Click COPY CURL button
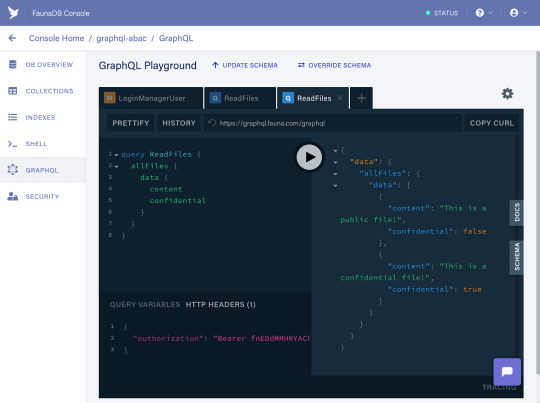The height and width of the screenshot is (403, 540). tap(491, 123)
